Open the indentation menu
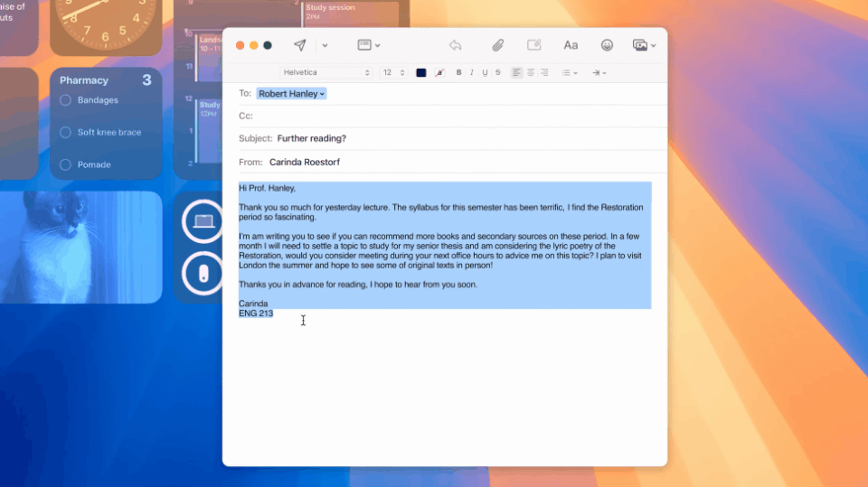Screen dimensions: 868x487 (x=599, y=72)
